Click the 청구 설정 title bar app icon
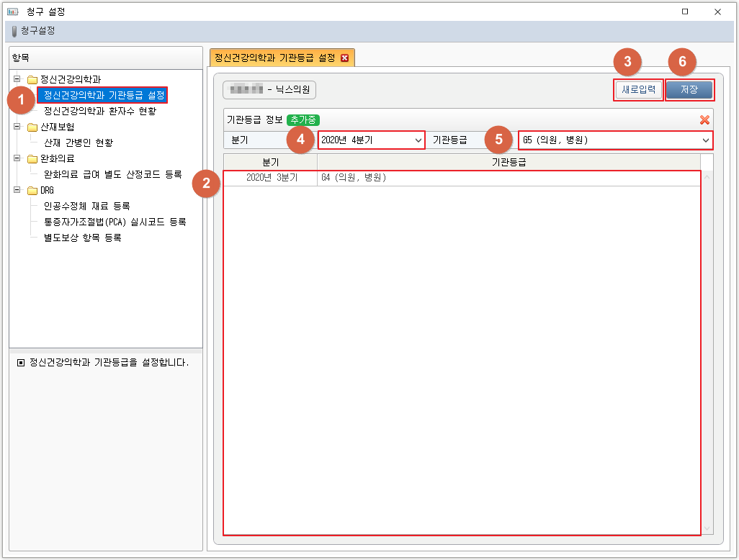Screen dimensions: 739x560 pos(12,12)
